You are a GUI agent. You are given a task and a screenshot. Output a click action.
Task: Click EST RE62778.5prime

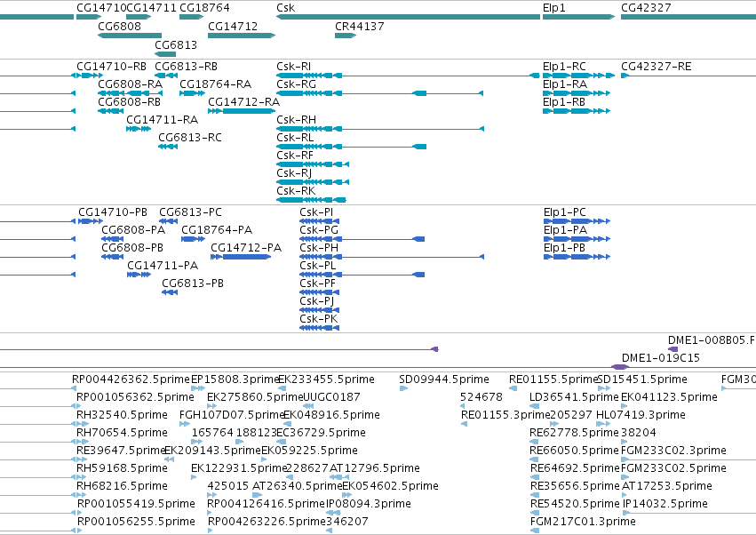pyautogui.click(x=574, y=433)
